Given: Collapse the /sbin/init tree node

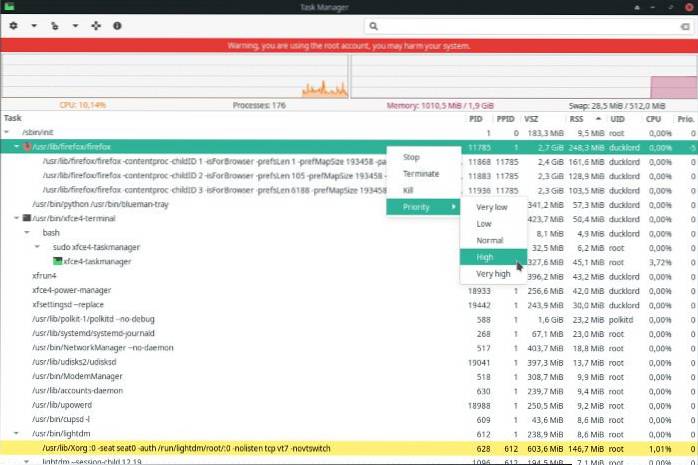Looking at the screenshot, I should pyautogui.click(x=6, y=132).
